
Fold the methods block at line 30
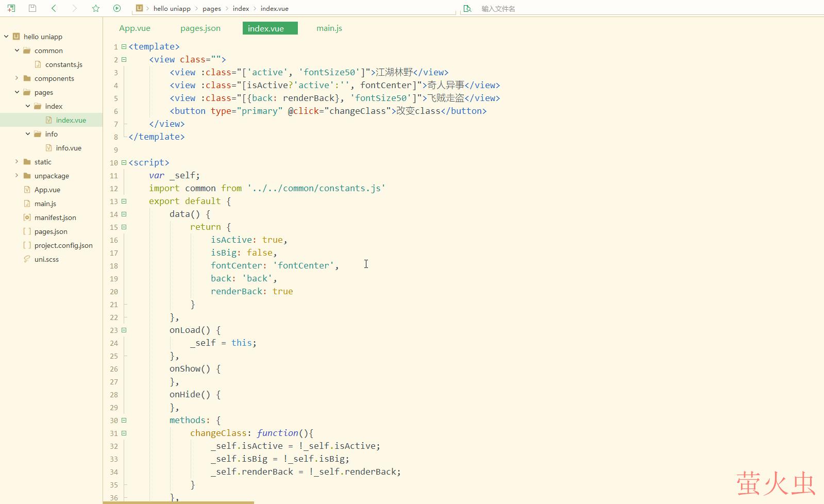pos(124,420)
